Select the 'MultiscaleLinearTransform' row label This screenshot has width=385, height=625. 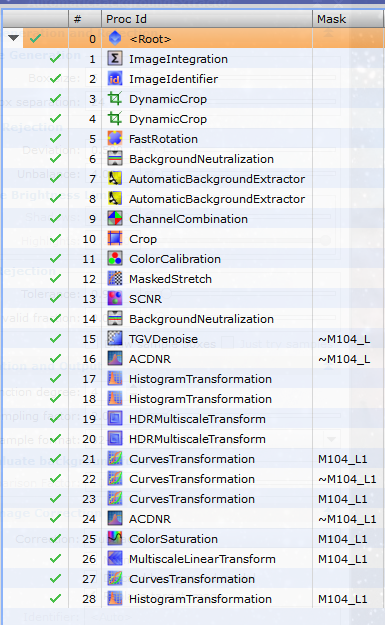coord(202,559)
